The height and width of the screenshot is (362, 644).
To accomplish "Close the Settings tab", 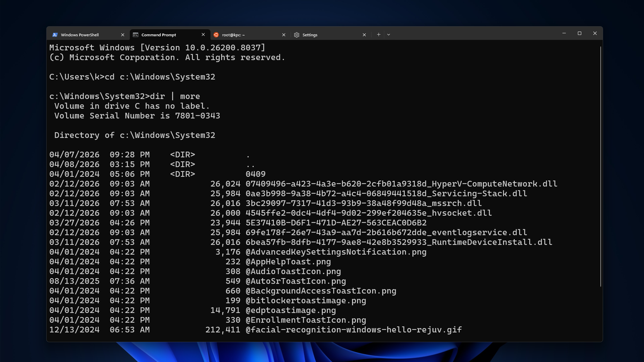I will point(364,35).
